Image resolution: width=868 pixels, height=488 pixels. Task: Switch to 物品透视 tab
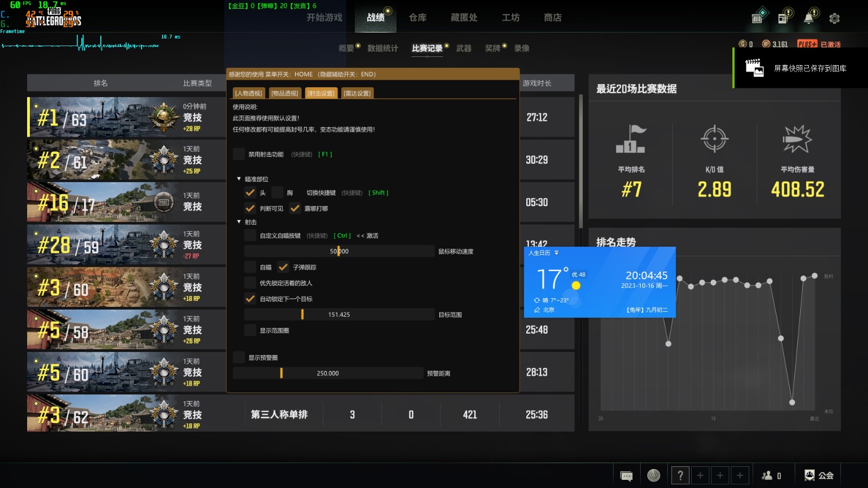pos(285,93)
